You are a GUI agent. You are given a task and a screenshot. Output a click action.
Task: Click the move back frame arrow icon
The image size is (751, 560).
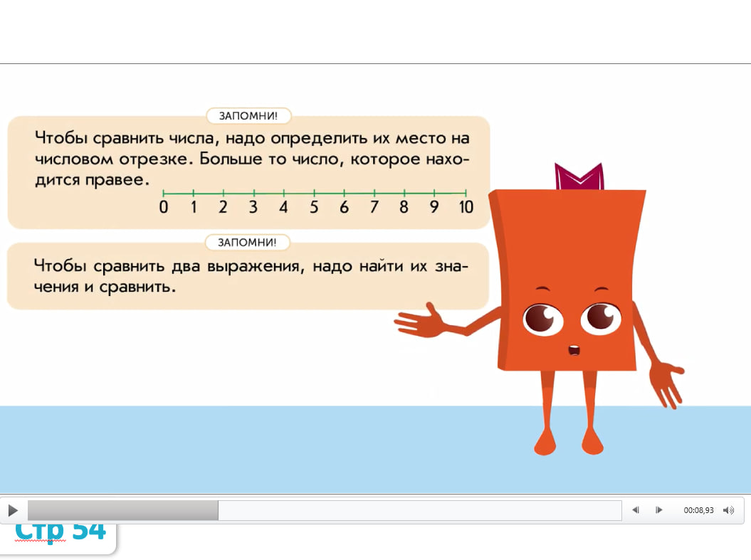click(x=636, y=510)
